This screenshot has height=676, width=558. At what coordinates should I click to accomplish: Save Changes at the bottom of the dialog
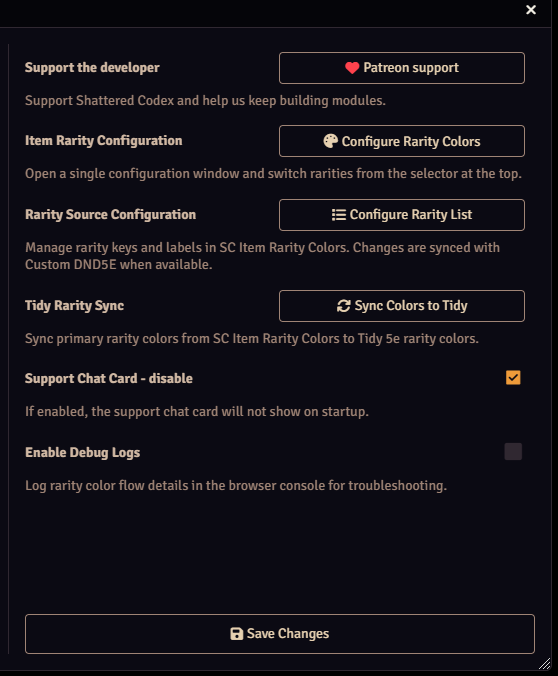280,634
